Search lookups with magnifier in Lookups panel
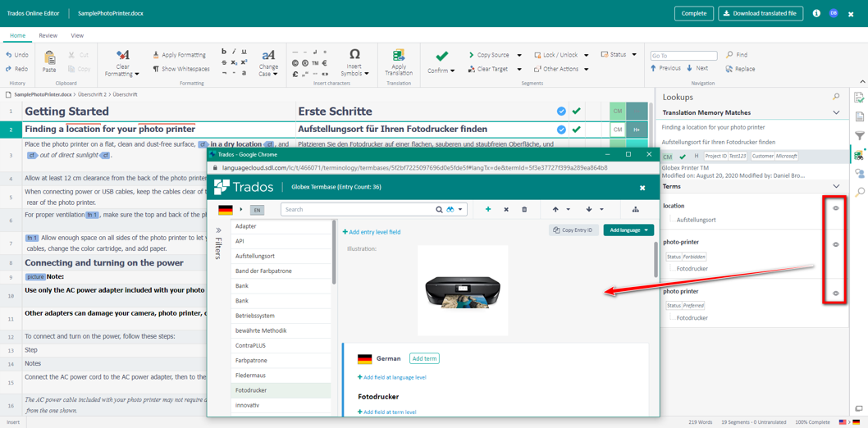 click(836, 97)
